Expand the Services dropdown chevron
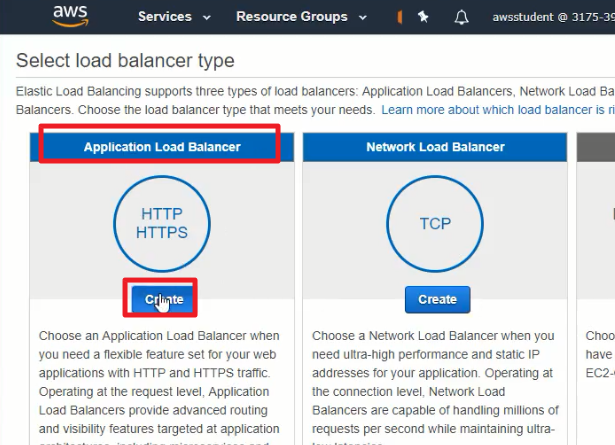The height and width of the screenshot is (445, 615). coord(207,17)
